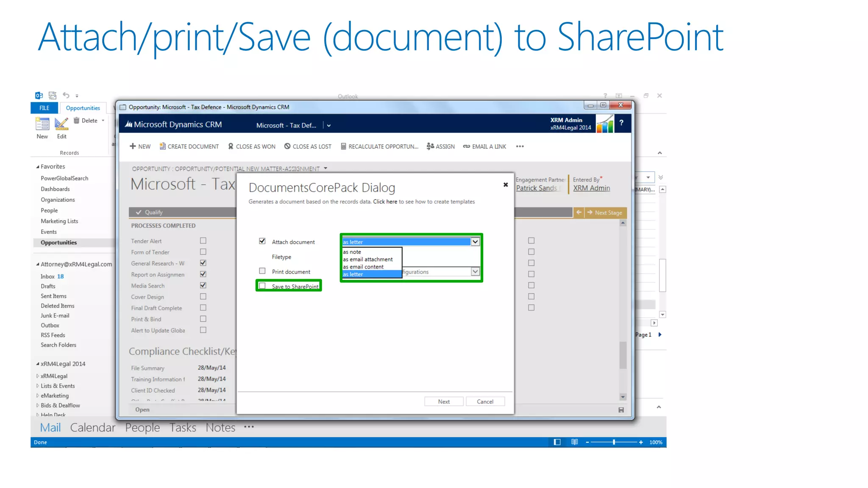Uncheck the Attach document checkbox
The height and width of the screenshot is (488, 868).
point(262,241)
